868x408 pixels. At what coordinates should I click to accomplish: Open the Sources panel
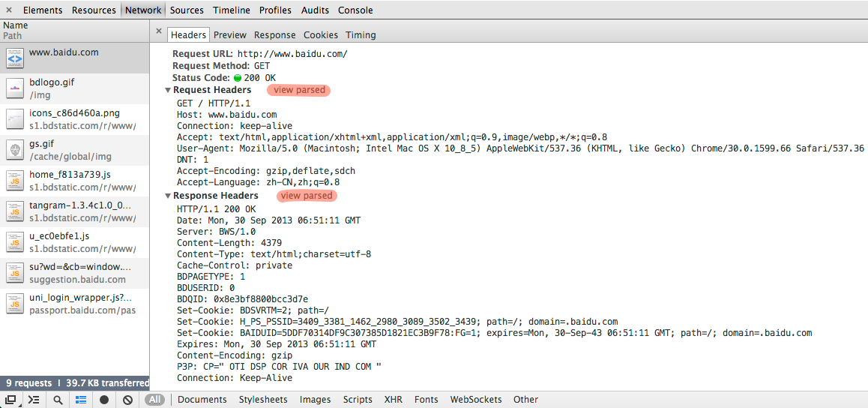[x=187, y=10]
